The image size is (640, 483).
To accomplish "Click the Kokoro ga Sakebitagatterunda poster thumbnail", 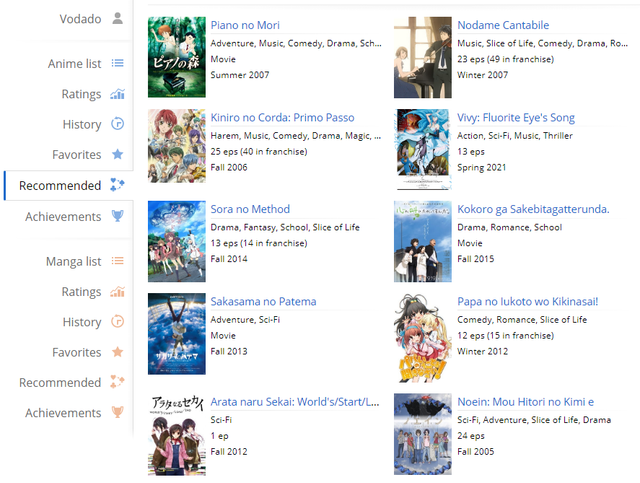I will (x=423, y=241).
